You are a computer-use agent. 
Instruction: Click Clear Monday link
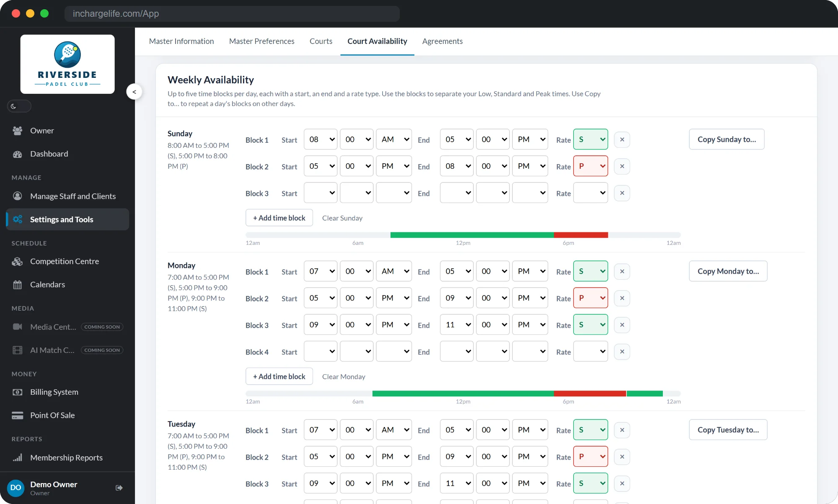pyautogui.click(x=344, y=377)
